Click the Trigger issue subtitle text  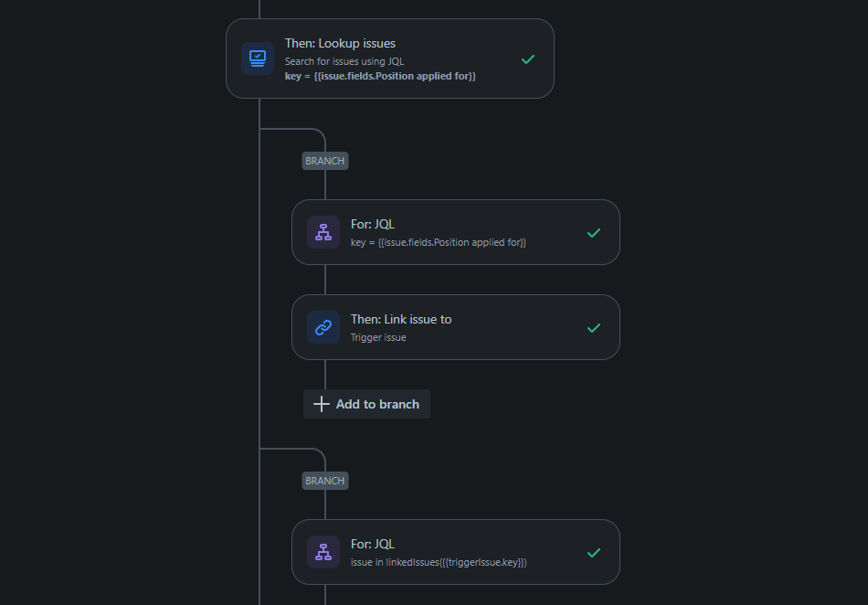click(x=378, y=337)
